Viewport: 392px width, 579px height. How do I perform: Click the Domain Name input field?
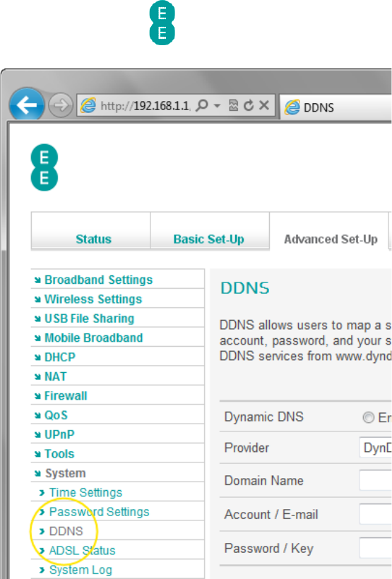coord(375,480)
